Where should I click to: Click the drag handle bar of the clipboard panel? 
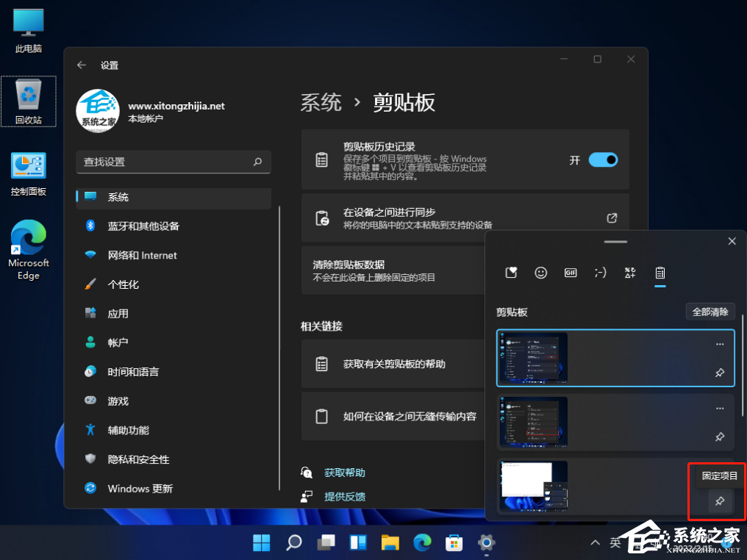click(615, 242)
